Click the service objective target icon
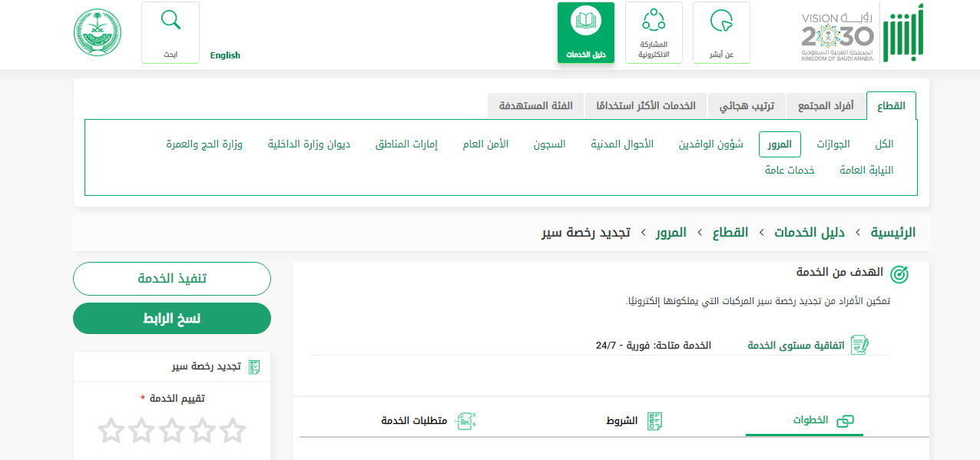The height and width of the screenshot is (460, 980). coord(899,274)
